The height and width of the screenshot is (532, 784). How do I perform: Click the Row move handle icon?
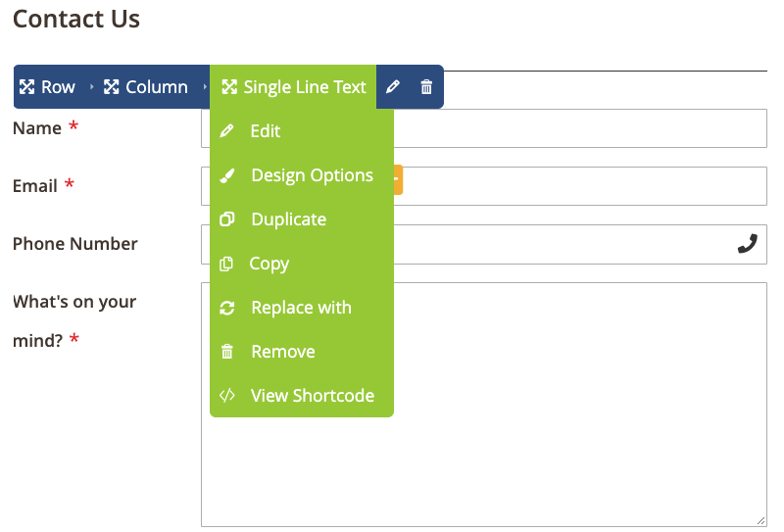tap(27, 87)
